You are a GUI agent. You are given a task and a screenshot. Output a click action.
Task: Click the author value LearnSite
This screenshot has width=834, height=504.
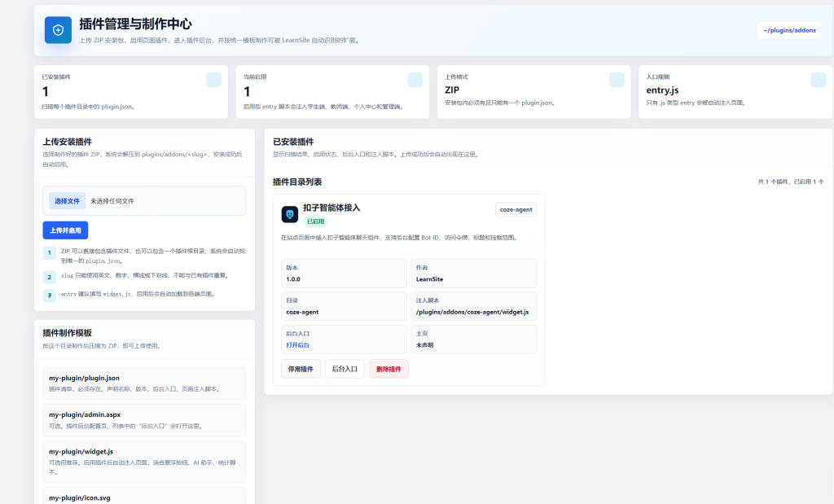point(429,279)
